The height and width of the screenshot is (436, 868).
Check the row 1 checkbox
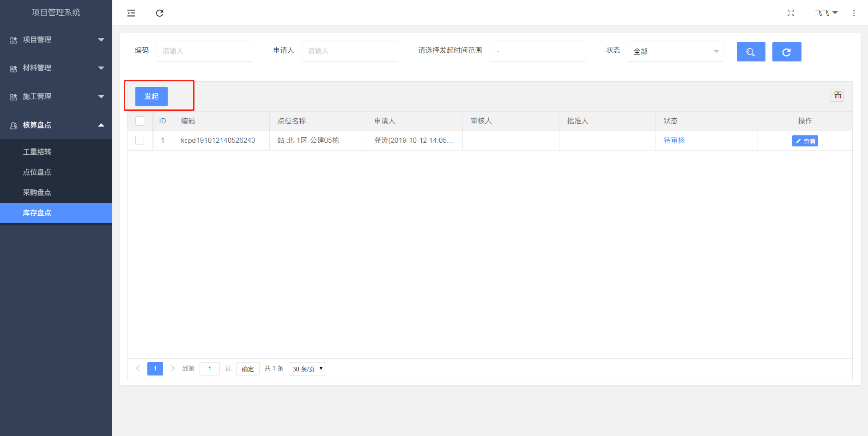140,140
